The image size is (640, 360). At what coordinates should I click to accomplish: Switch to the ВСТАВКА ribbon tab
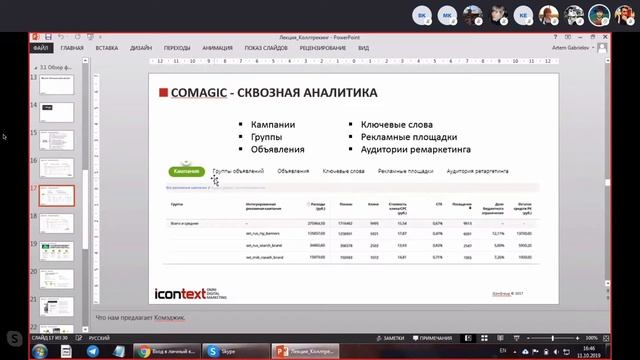pyautogui.click(x=107, y=48)
